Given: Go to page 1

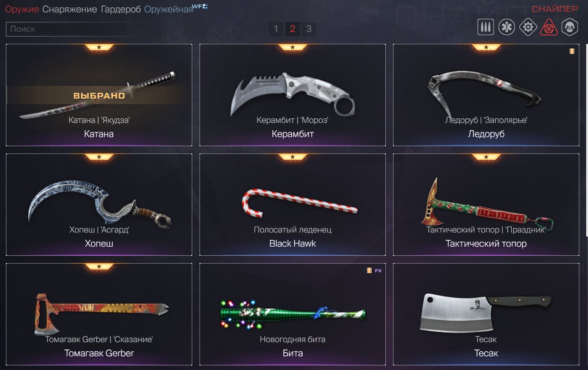Looking at the screenshot, I should pos(276,29).
